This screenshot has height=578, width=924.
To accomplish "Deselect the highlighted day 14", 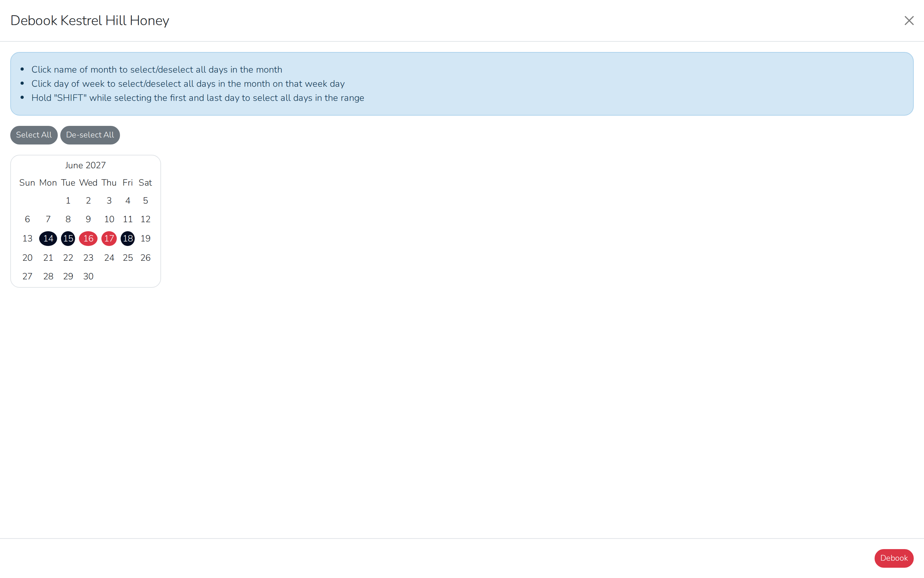I will pyautogui.click(x=48, y=239).
